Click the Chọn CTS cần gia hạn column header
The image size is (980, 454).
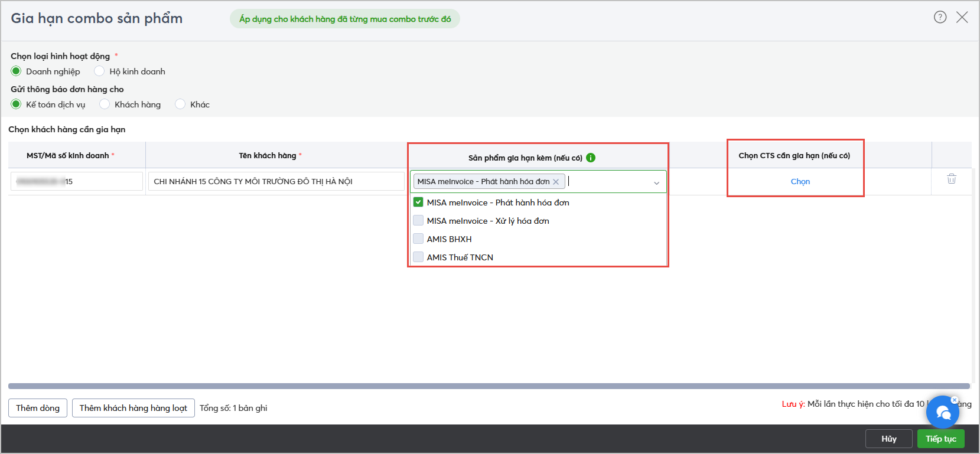[794, 156]
